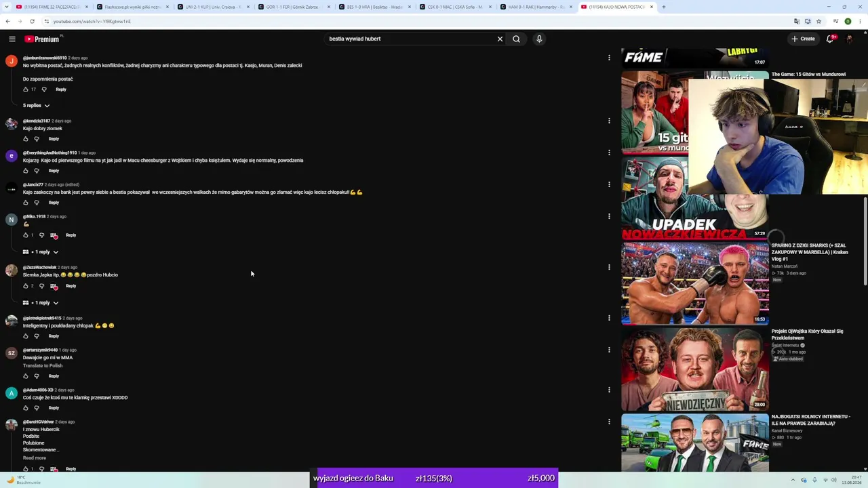
Task: Like the comment by @janbuntzanowski6910
Action: pyautogui.click(x=26, y=89)
